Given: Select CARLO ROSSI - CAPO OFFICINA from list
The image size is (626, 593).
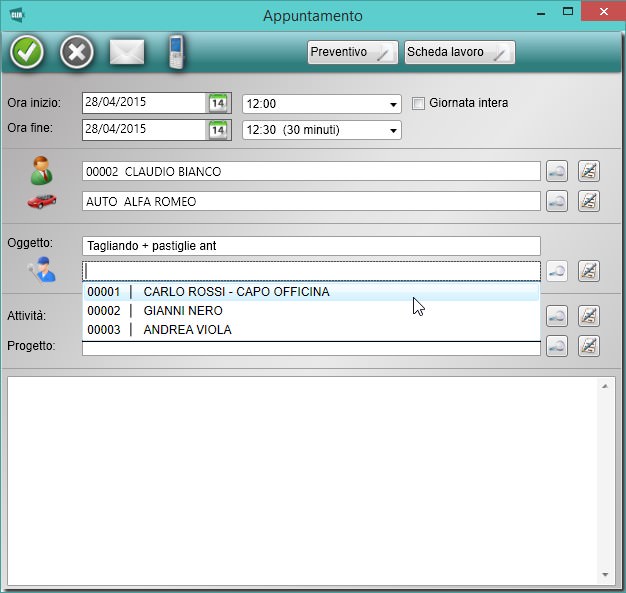Looking at the screenshot, I should click(236, 292).
